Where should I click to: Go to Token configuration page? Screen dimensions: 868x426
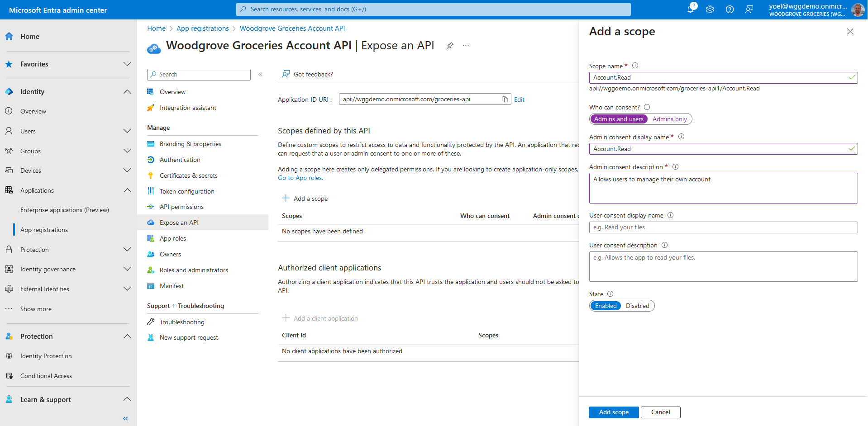[x=187, y=192]
